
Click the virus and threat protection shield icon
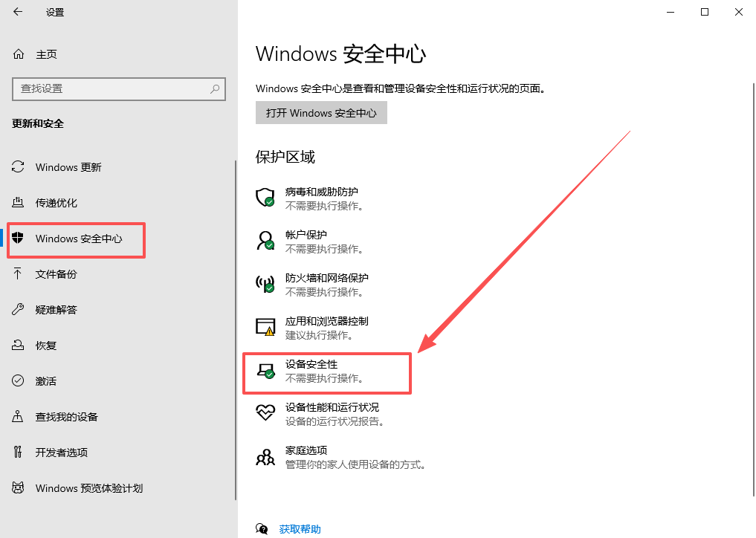coord(265,197)
